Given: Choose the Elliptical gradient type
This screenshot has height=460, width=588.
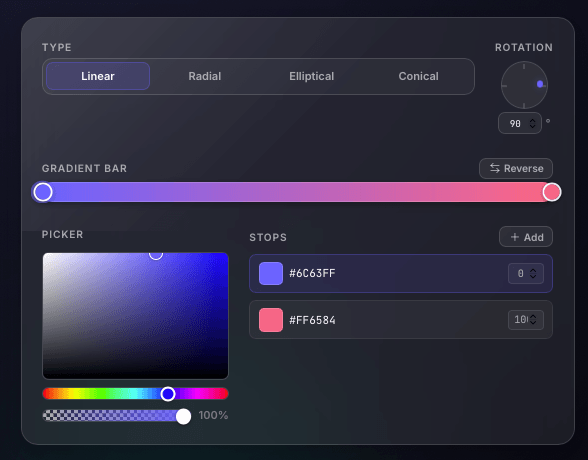Looking at the screenshot, I should click(x=312, y=76).
